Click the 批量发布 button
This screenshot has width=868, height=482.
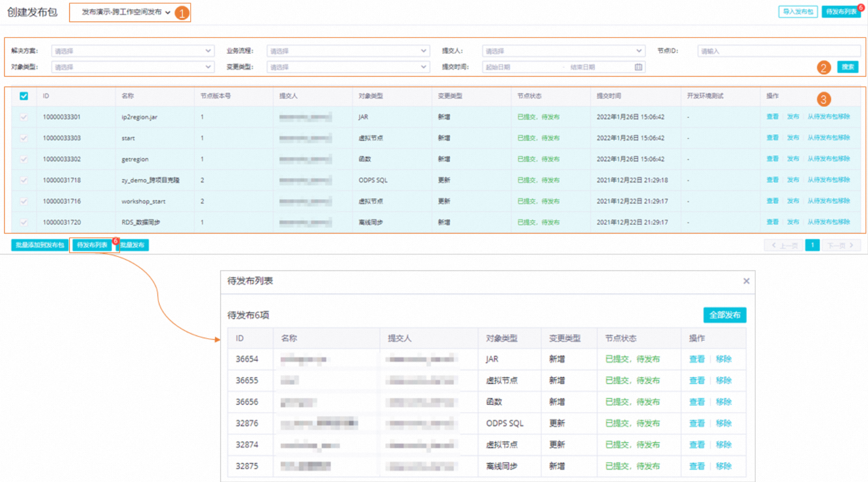coord(132,245)
